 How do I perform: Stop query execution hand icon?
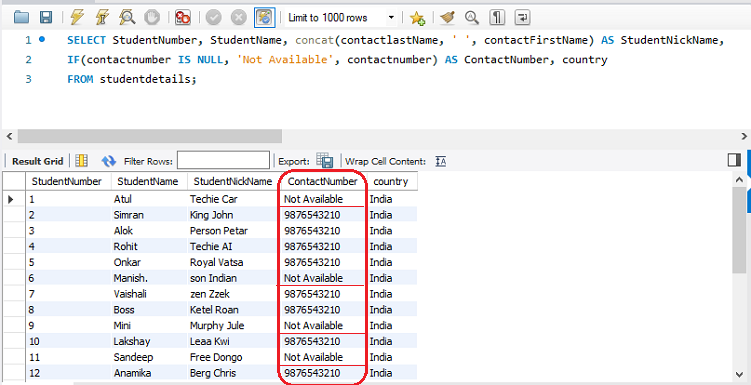(152, 18)
